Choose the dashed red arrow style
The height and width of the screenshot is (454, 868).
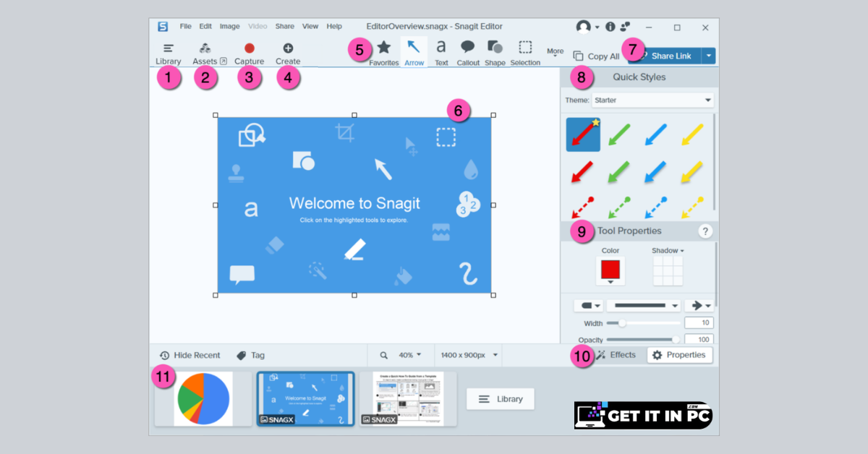pyautogui.click(x=583, y=206)
